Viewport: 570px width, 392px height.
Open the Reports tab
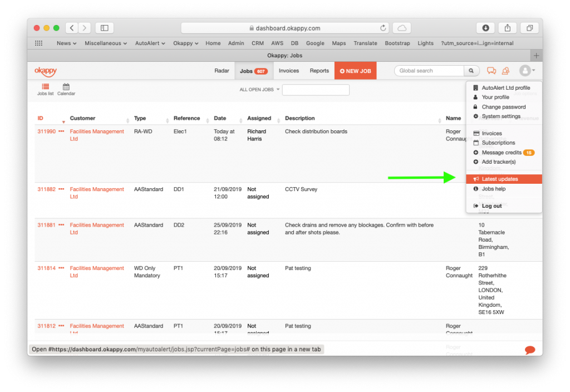(319, 71)
